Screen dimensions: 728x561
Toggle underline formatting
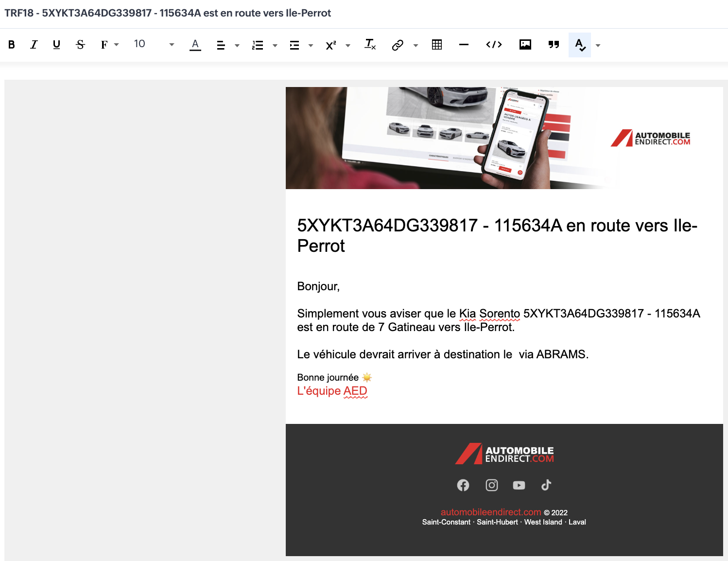pyautogui.click(x=56, y=45)
